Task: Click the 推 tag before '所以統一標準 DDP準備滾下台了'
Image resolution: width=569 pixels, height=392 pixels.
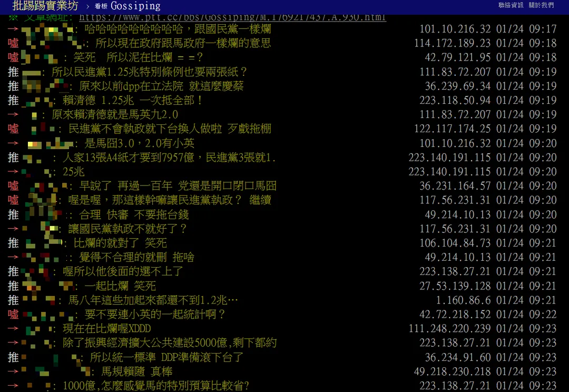Action: pos(13,358)
